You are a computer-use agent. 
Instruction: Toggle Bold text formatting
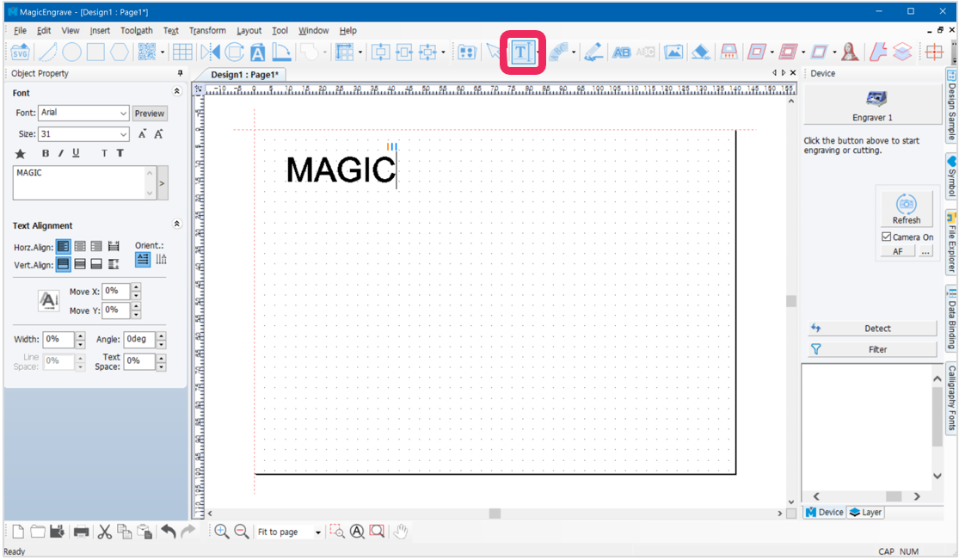pos(46,154)
